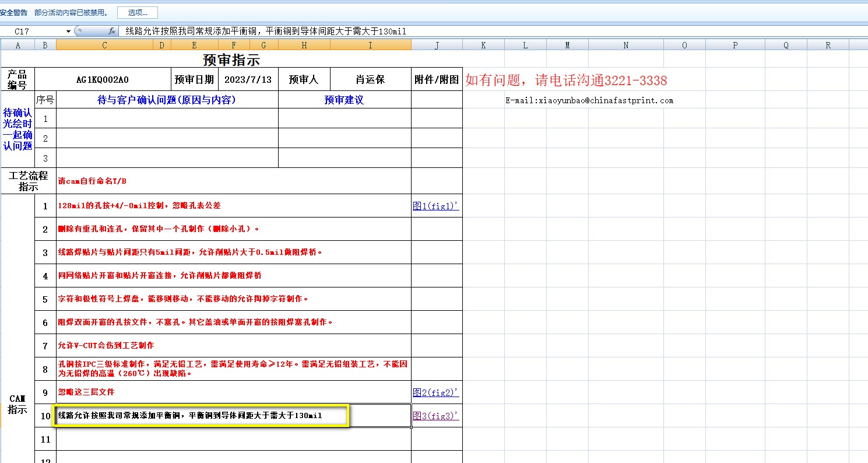Select column header G
868x463 pixels.
pyautogui.click(x=263, y=45)
